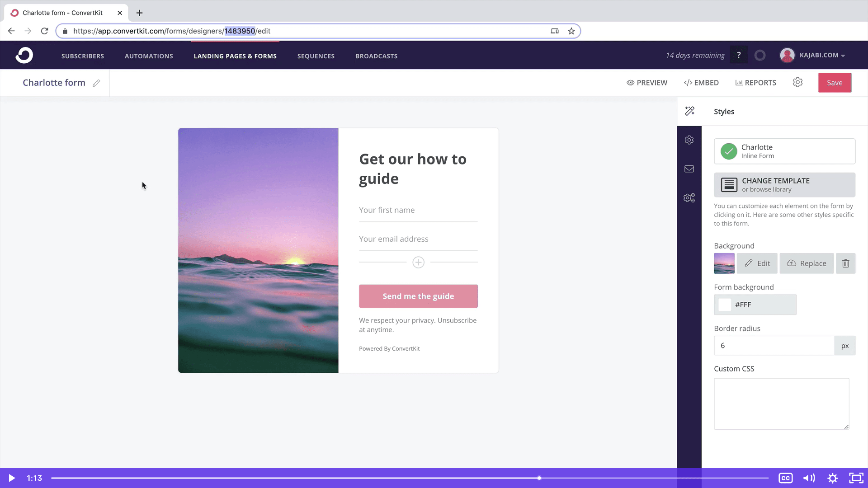Click the sunset ocean form image
Viewport: 868px width, 488px height.
click(x=258, y=250)
